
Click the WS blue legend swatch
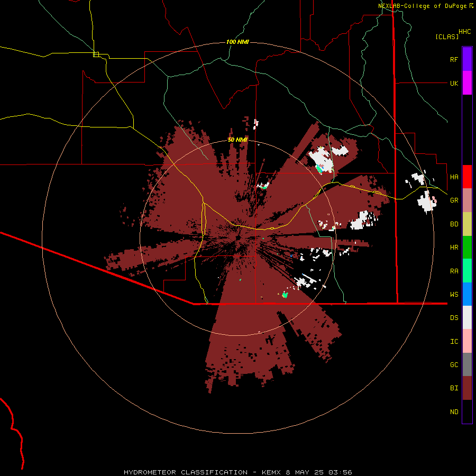point(467,294)
